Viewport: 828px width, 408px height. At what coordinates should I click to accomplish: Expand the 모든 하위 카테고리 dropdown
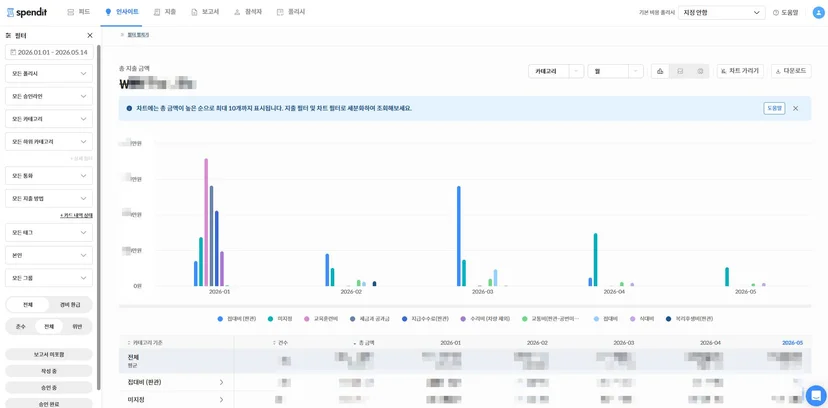click(49, 141)
